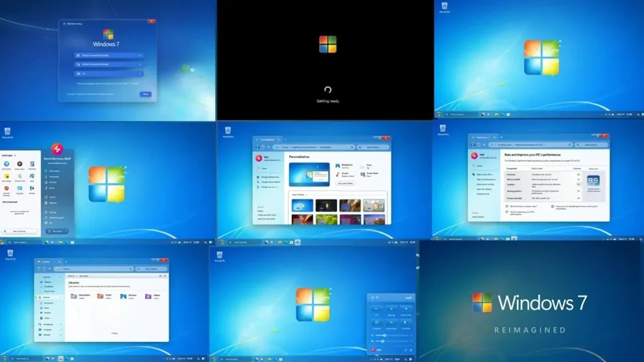
Task: Launch Media Player from Start menu
Action: click(x=19, y=166)
